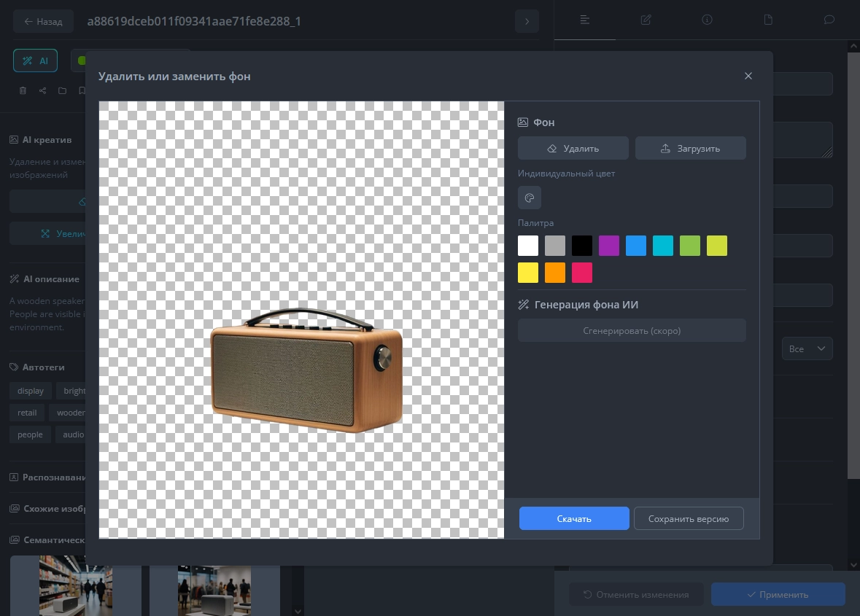Image resolution: width=860 pixels, height=616 pixels.
Task: Expand the "Все" dropdown
Action: click(807, 348)
